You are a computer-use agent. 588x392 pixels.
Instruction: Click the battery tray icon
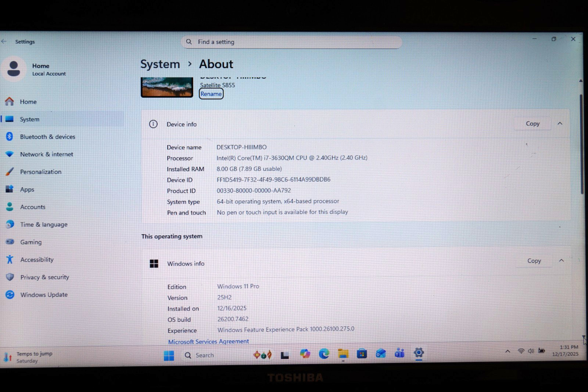[541, 351]
